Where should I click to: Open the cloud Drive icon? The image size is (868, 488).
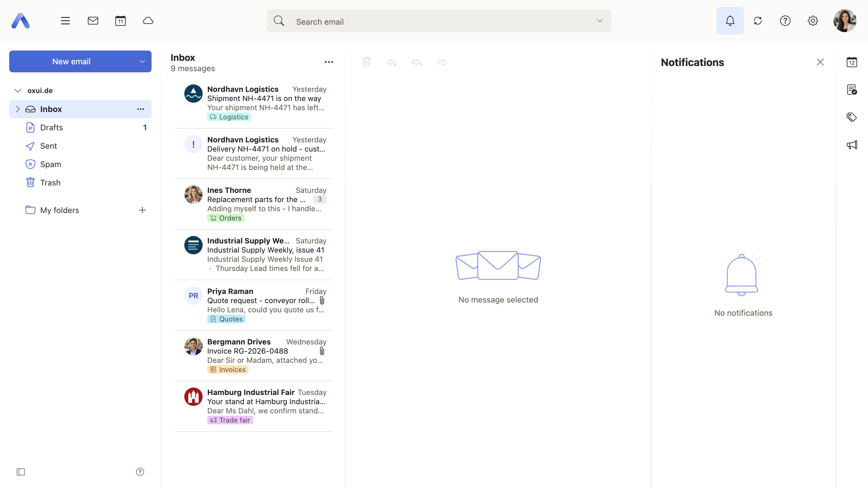click(x=148, y=21)
